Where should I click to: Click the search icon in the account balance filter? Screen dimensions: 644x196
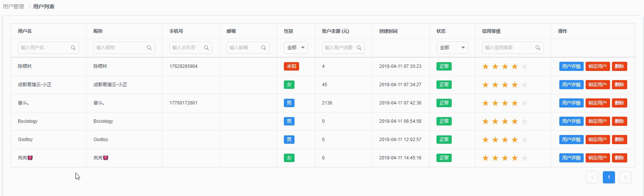[359, 48]
